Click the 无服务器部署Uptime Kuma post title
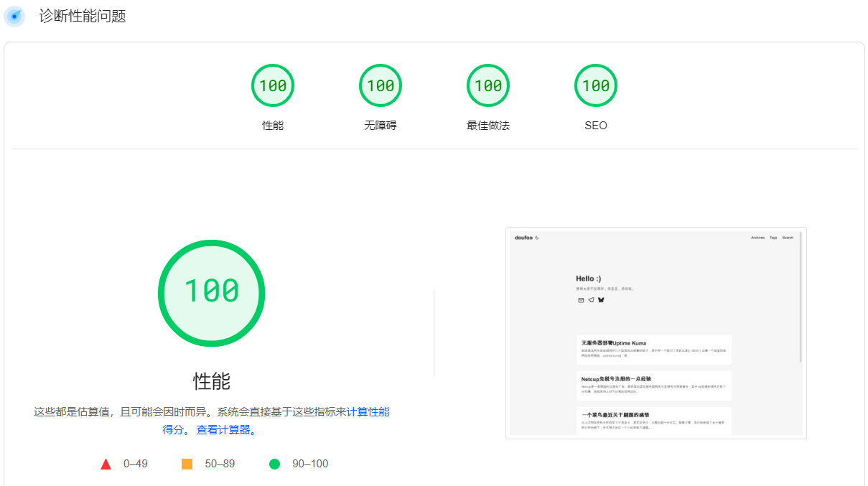The width and height of the screenshot is (868, 486). (614, 343)
